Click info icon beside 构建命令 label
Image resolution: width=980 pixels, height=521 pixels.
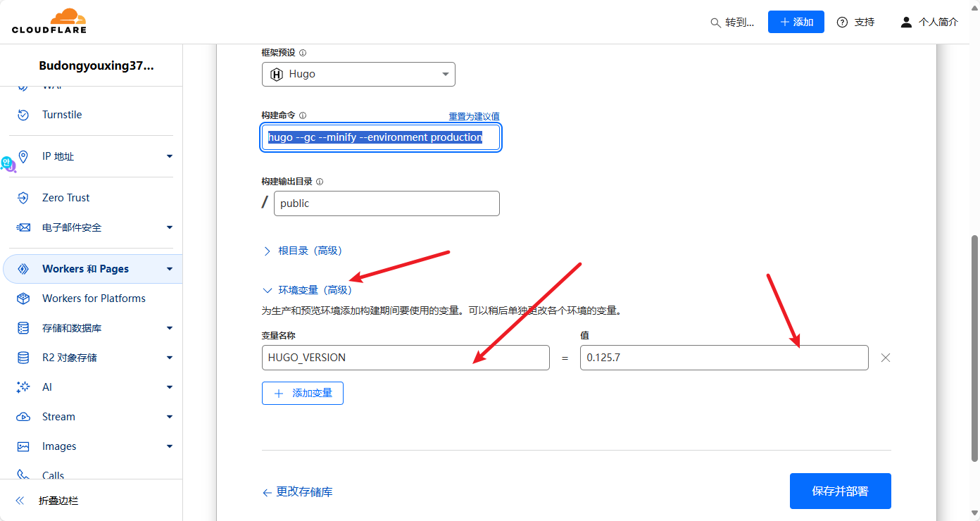(x=303, y=115)
